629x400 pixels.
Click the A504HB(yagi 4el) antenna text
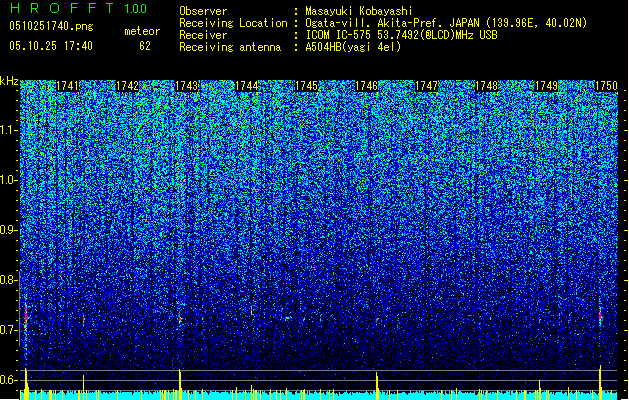tap(353, 47)
